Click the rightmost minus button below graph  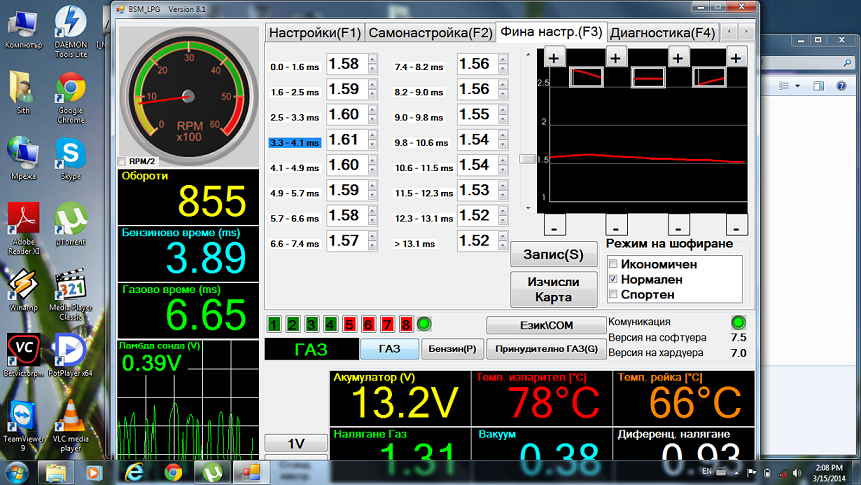[736, 224]
